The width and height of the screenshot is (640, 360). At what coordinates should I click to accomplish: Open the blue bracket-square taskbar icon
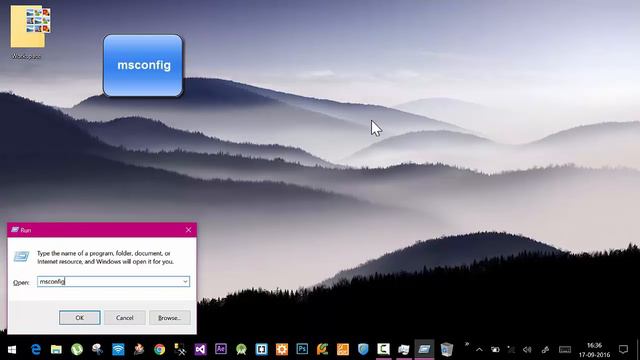pyautogui.click(x=261, y=349)
